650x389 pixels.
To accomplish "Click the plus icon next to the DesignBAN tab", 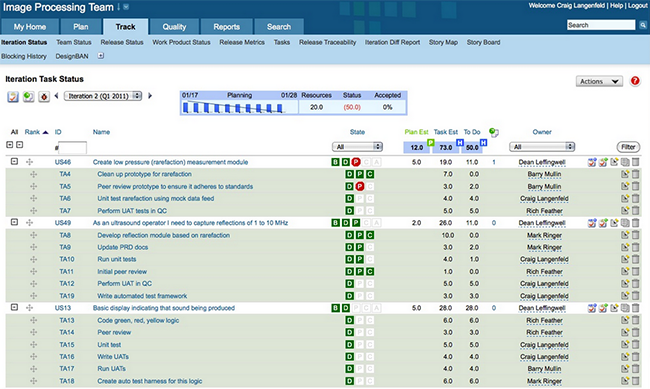I will click(x=101, y=56).
